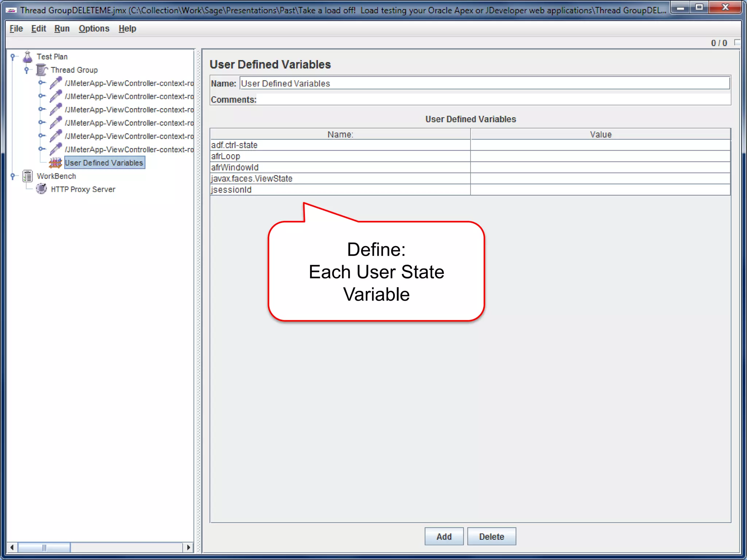Select the sixth JMeterApp-ViewController sampler label

pyautogui.click(x=129, y=149)
